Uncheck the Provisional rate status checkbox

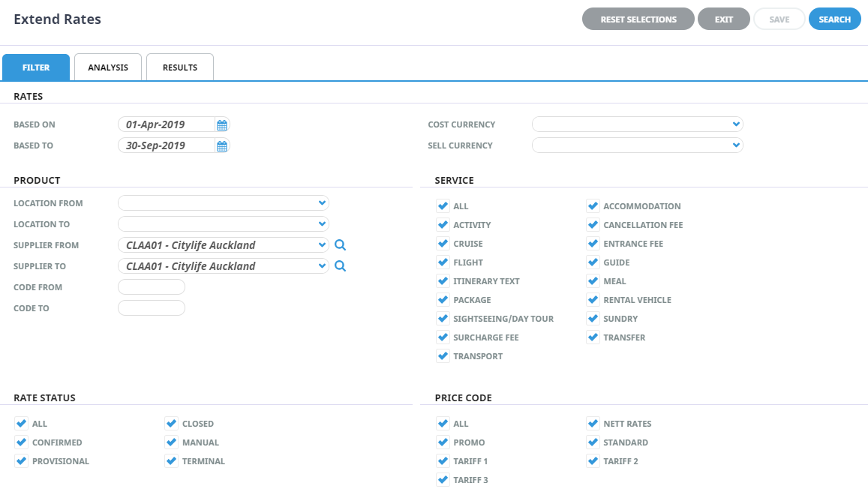click(22, 462)
